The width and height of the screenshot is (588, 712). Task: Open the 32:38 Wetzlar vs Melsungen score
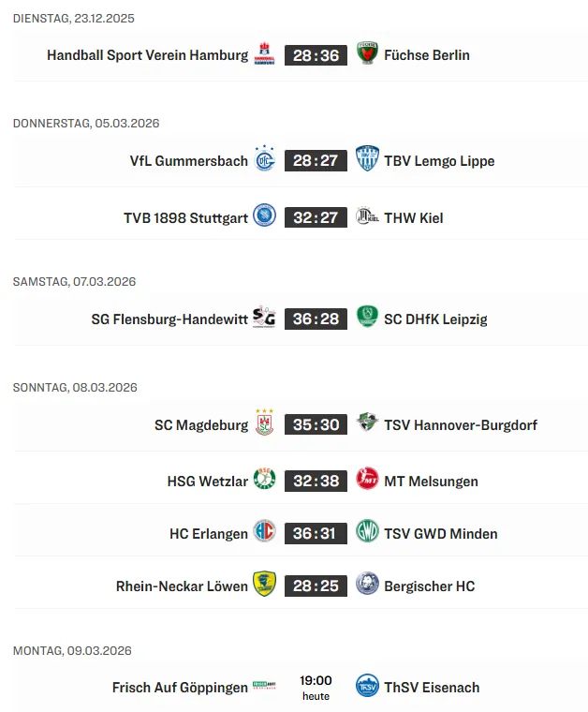(x=316, y=481)
